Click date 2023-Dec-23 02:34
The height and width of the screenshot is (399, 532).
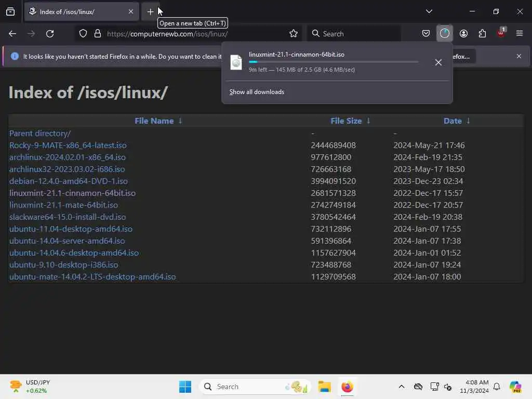pyautogui.click(x=428, y=181)
